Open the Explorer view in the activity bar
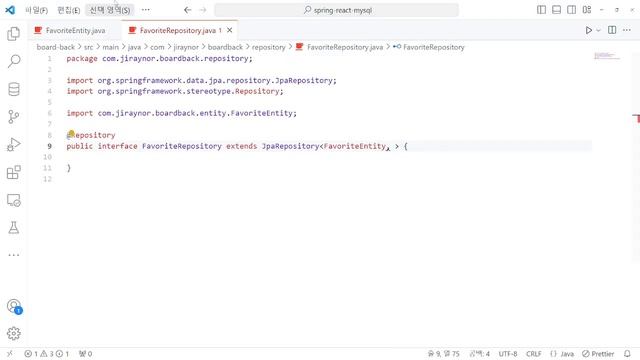 pos(13,34)
